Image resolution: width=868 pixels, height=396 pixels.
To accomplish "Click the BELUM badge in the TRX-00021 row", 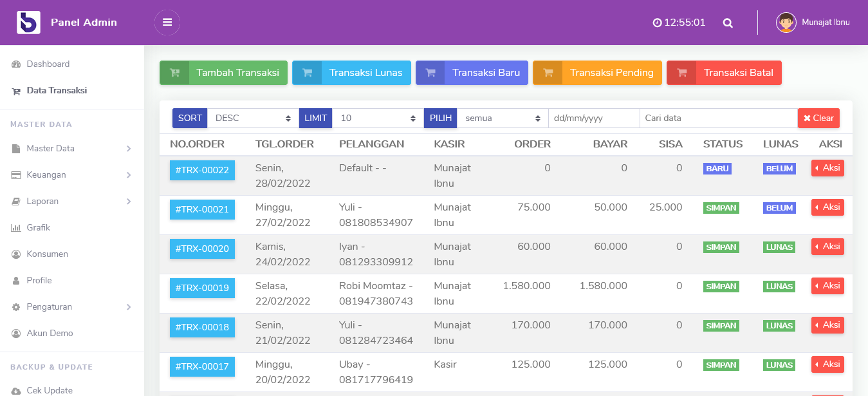I will (779, 208).
